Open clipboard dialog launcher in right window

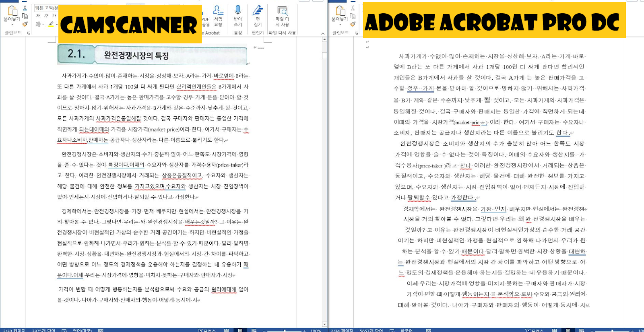[357, 33]
